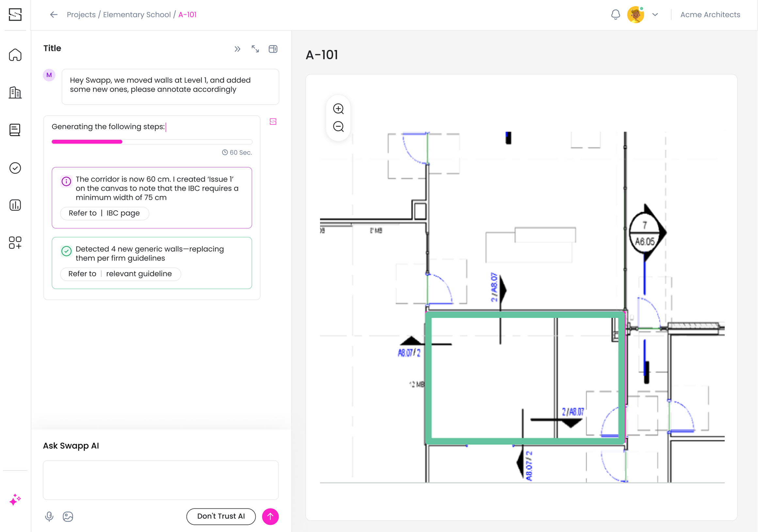Expand the user account dropdown chevron
758x532 pixels.
655,14
